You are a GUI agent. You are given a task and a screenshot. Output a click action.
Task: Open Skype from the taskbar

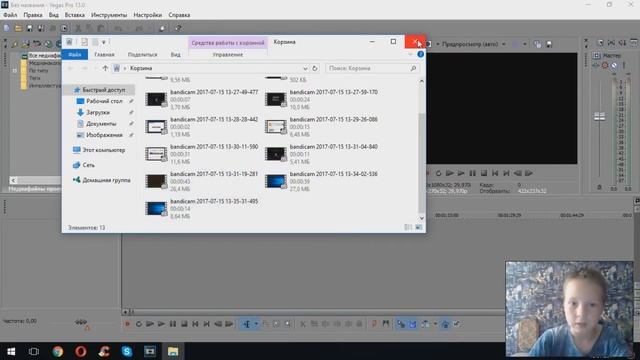tap(127, 351)
